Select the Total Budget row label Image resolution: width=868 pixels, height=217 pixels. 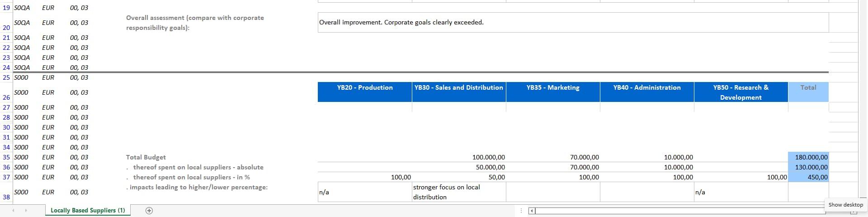click(146, 157)
